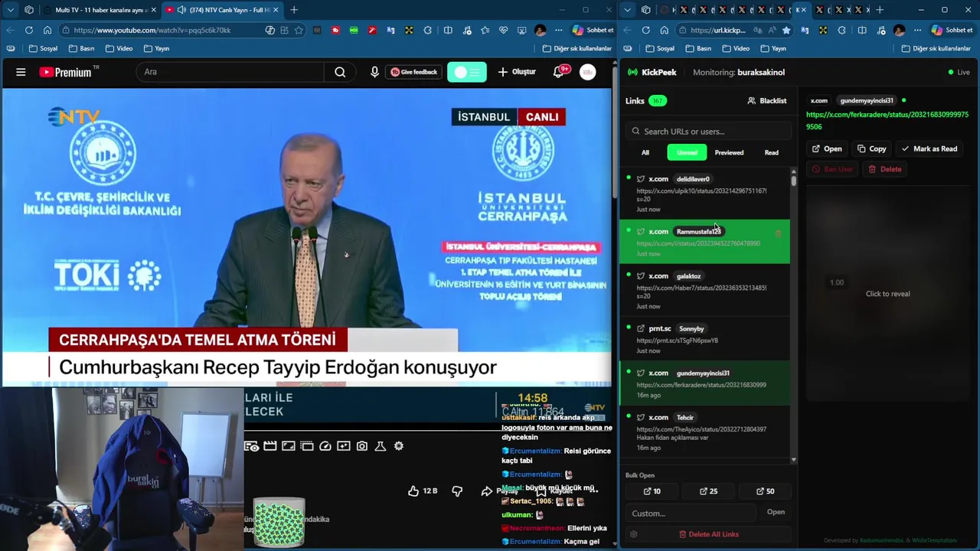Viewport: 980px width, 551px height.
Task: Expand Diğer sık kullanılanlar in left browser
Action: tap(577, 48)
